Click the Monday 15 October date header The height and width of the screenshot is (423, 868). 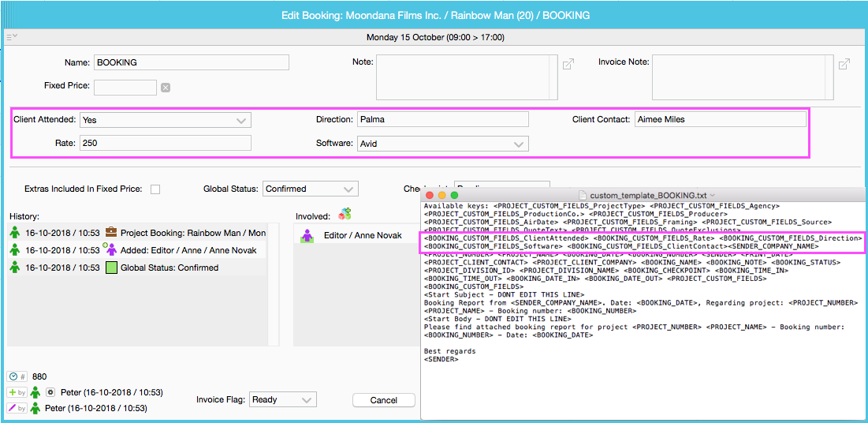pos(434,38)
